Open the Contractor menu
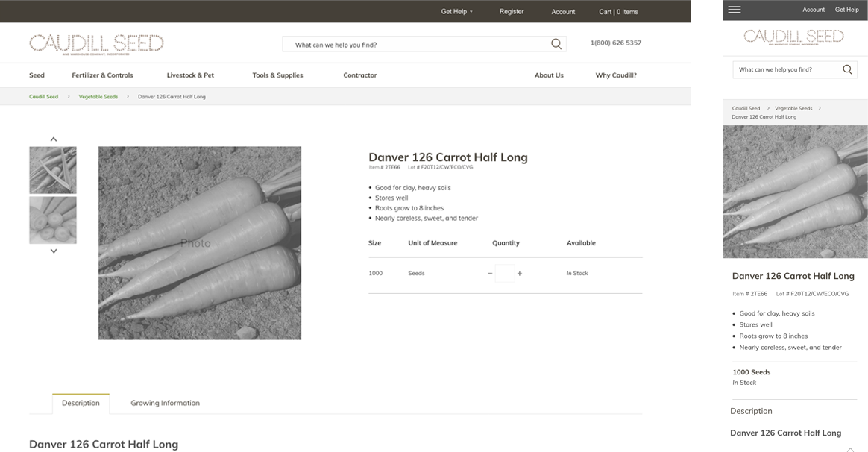 click(360, 75)
